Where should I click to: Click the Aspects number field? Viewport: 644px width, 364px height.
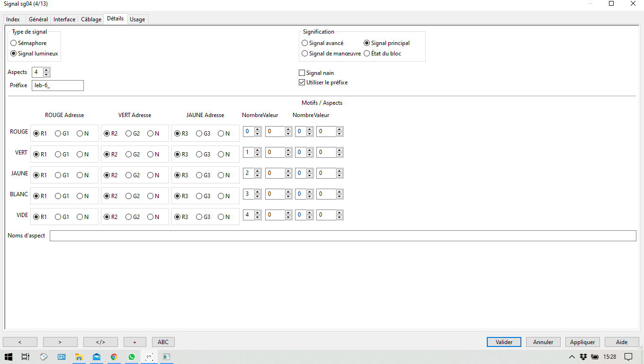pyautogui.click(x=37, y=72)
